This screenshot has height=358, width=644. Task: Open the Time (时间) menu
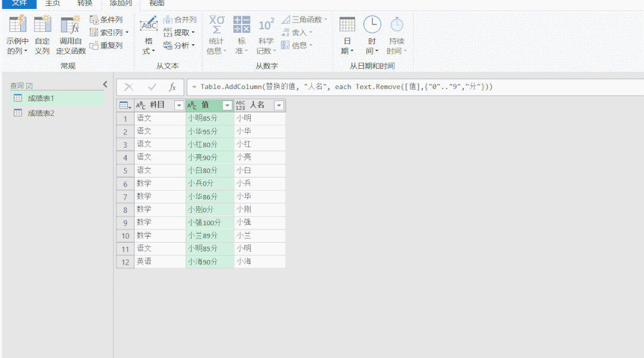[372, 35]
